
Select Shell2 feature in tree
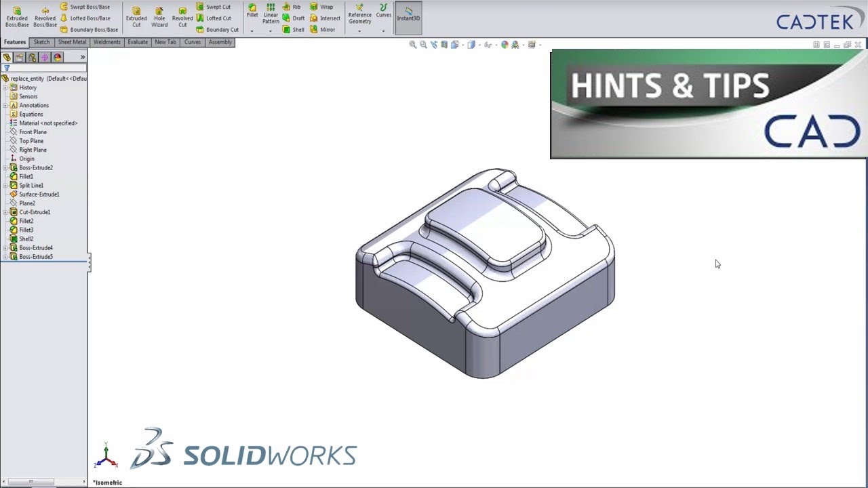coord(22,239)
